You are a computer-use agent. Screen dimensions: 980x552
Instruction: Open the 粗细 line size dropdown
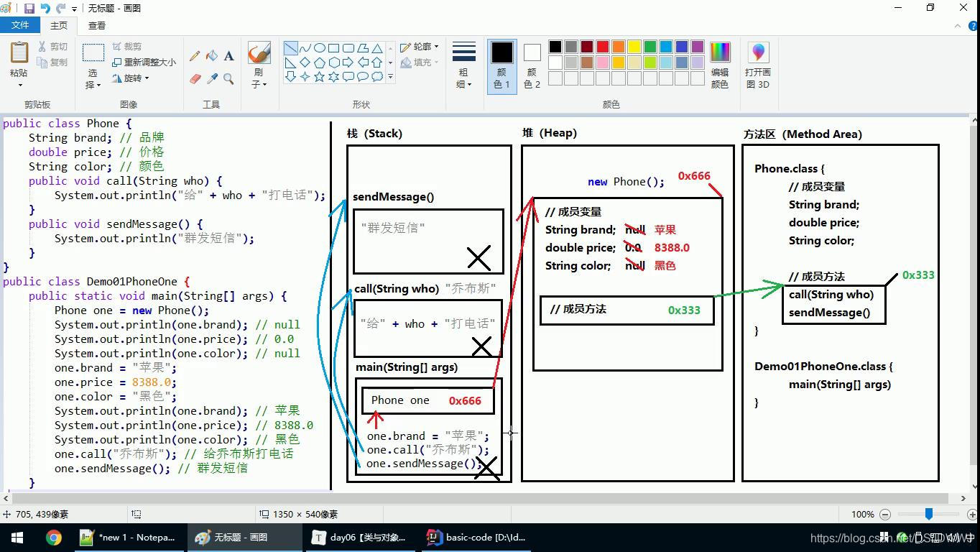pyautogui.click(x=464, y=65)
